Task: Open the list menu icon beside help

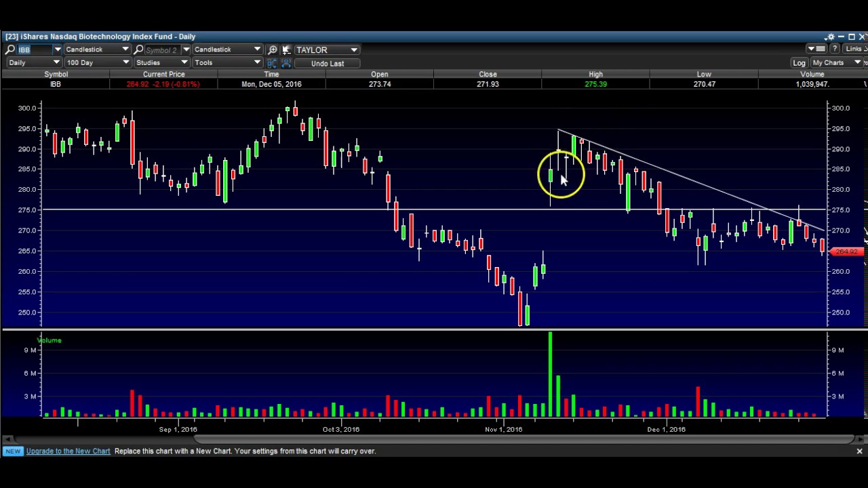Action: click(x=816, y=49)
